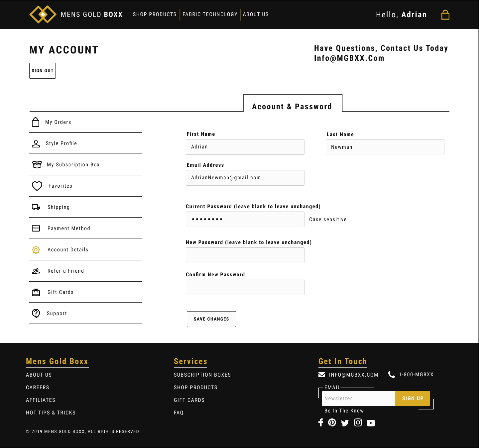Image resolution: width=479 pixels, height=448 pixels.
Task: Click the Gift Cards icon
Action: (36, 292)
